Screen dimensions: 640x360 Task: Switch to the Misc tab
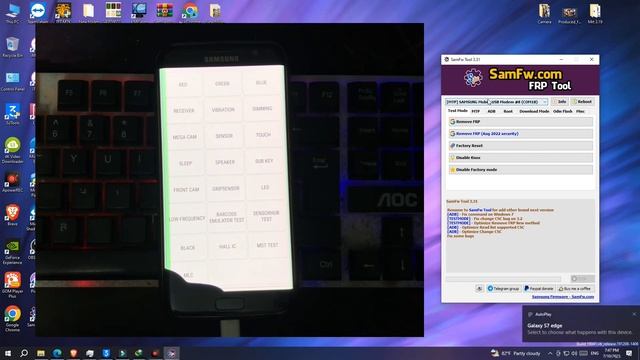pos(580,111)
